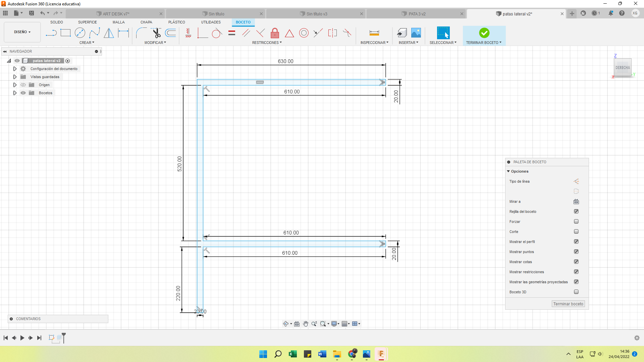Select the Offset tool icon

[171, 33]
